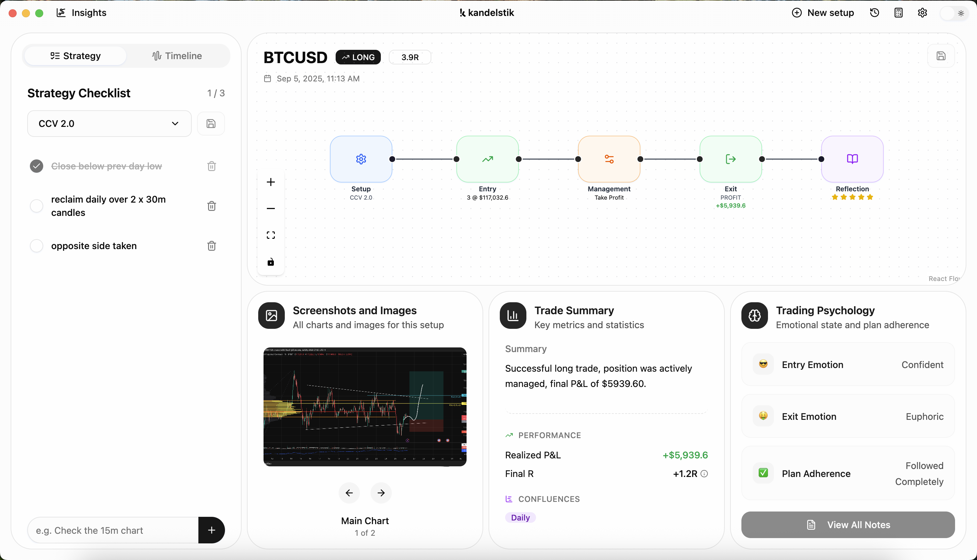The image size is (977, 560).
Task: Open the Insights view
Action: (x=81, y=13)
